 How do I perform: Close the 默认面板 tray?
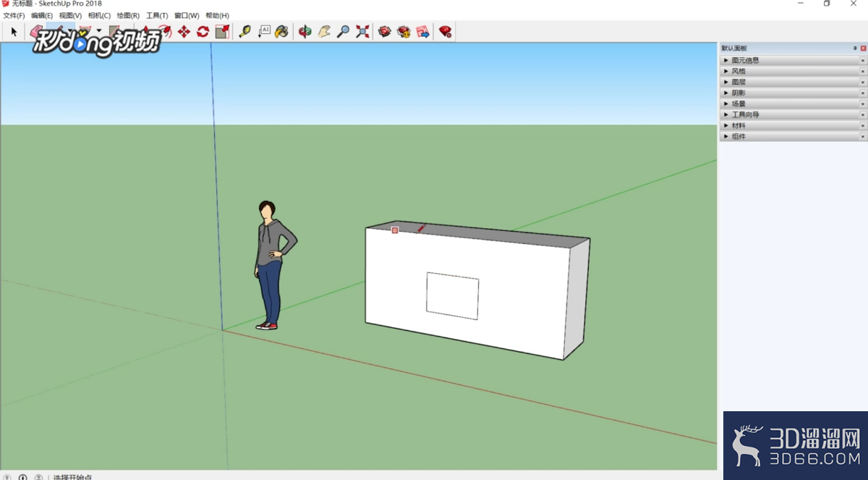tap(863, 49)
